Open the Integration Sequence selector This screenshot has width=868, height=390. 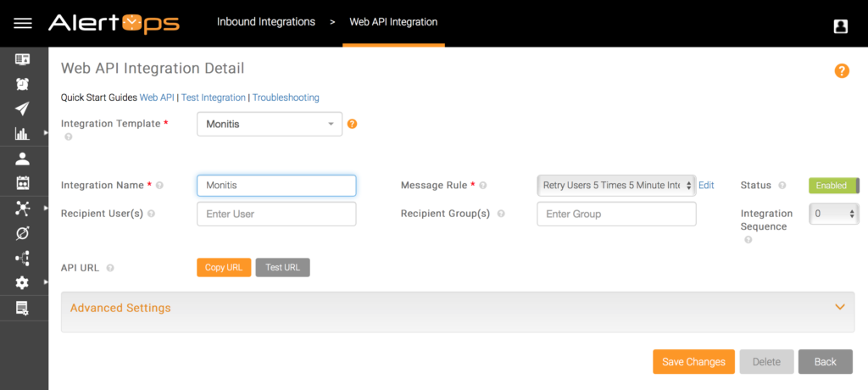pos(834,214)
